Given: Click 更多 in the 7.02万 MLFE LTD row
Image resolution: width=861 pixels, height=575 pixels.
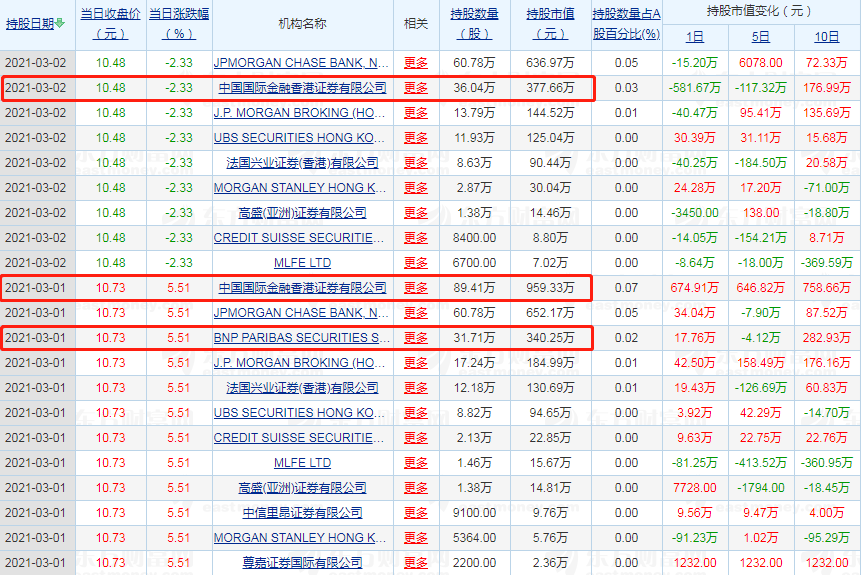Looking at the screenshot, I should click(416, 263).
